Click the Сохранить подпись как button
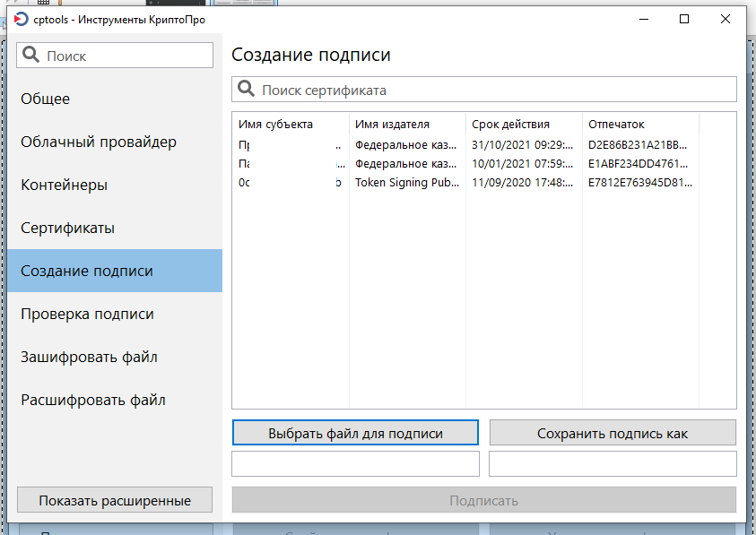Image resolution: width=756 pixels, height=535 pixels. [613, 433]
